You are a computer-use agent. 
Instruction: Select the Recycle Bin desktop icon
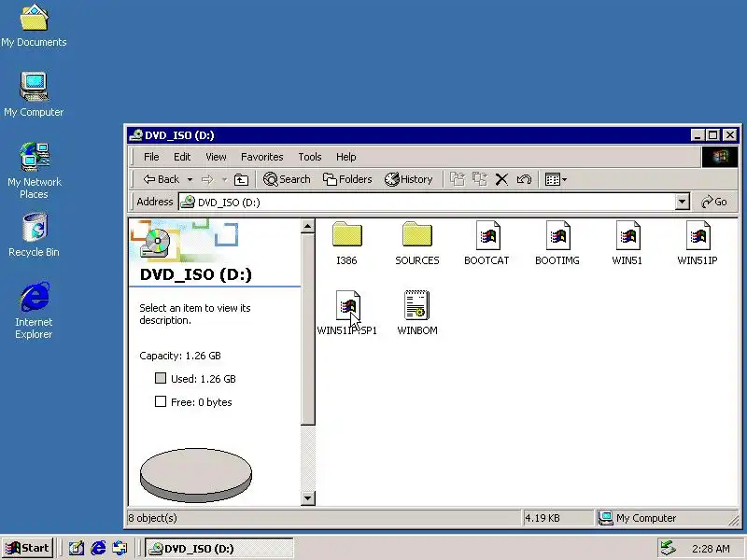pyautogui.click(x=35, y=228)
